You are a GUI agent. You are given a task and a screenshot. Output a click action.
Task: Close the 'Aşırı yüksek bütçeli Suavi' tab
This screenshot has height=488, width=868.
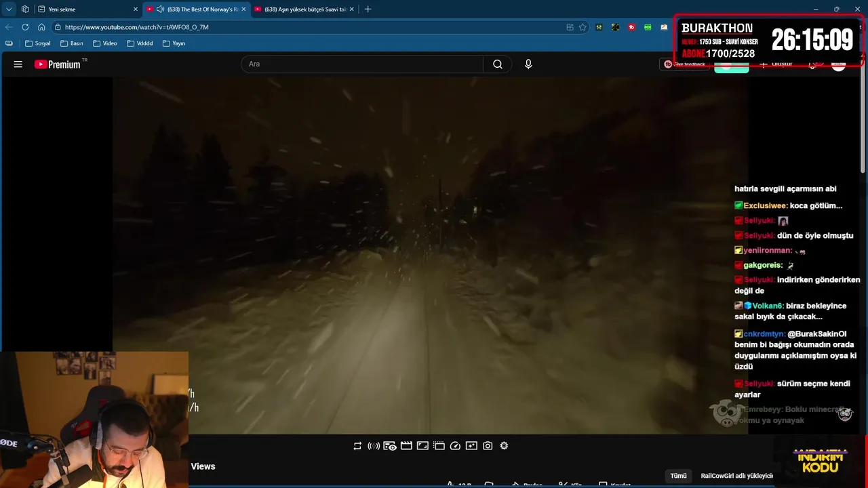351,9
